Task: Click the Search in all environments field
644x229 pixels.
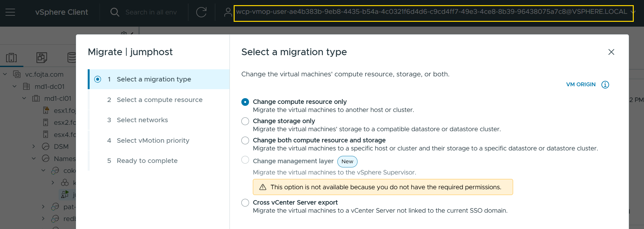Action: point(151,12)
